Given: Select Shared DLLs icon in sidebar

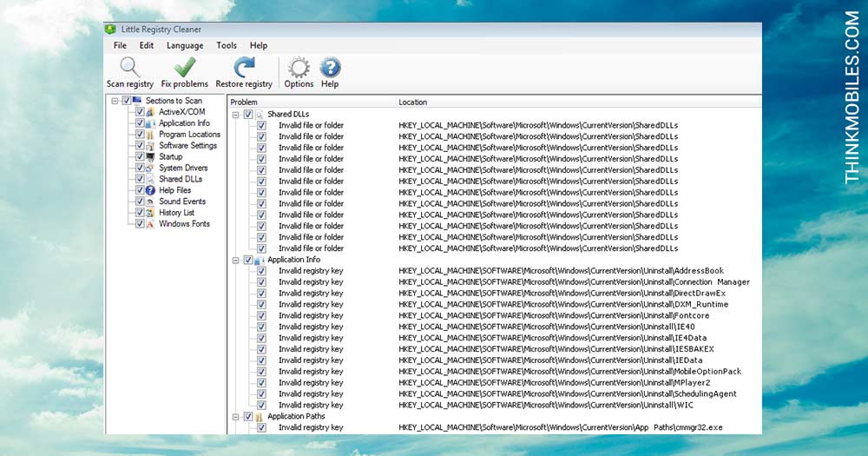Looking at the screenshot, I should pos(150,179).
